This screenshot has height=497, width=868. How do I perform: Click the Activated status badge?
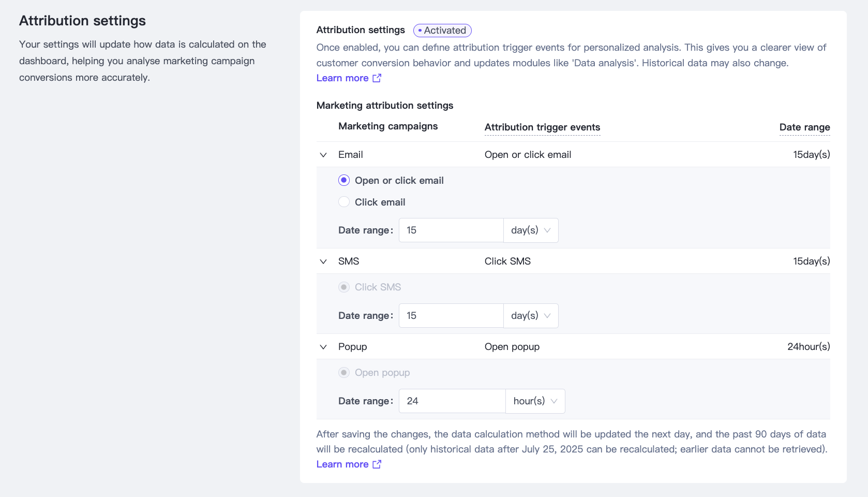pyautogui.click(x=442, y=31)
